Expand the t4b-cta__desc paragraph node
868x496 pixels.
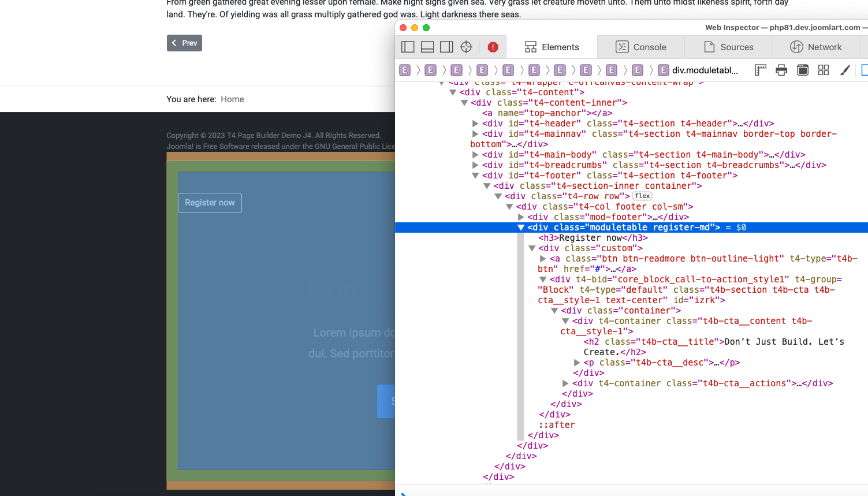pos(577,363)
